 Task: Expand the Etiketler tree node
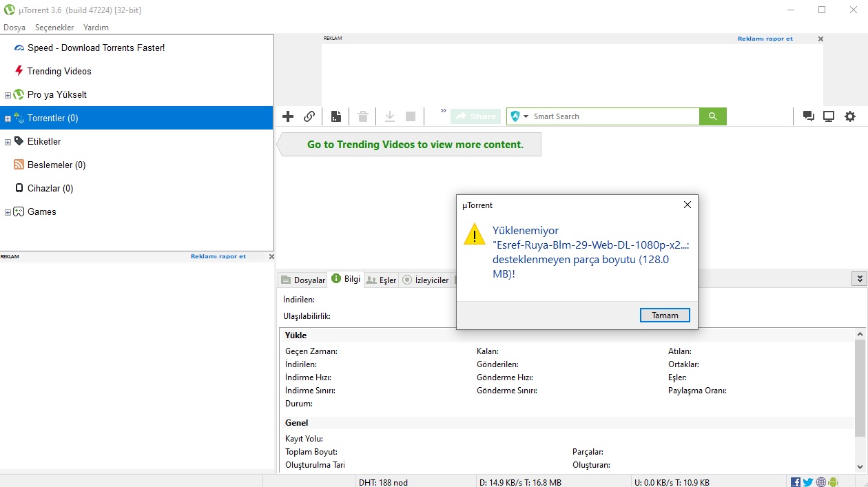pyautogui.click(x=8, y=142)
